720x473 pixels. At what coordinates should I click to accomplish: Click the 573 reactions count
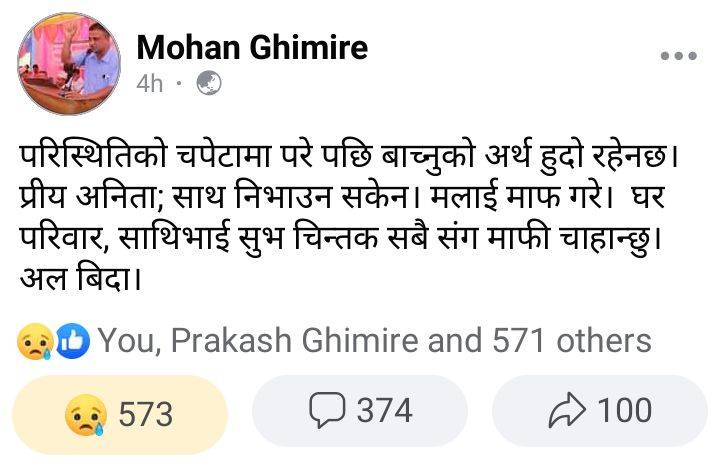coord(146,413)
